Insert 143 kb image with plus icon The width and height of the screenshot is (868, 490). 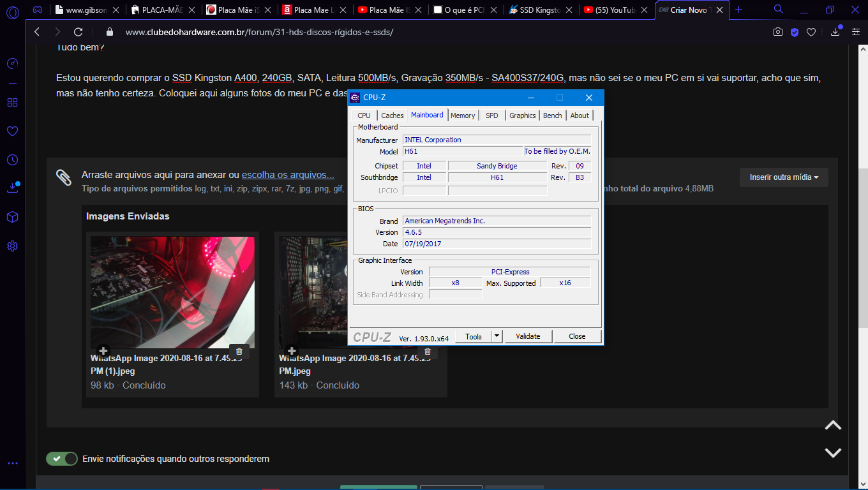tap(292, 351)
